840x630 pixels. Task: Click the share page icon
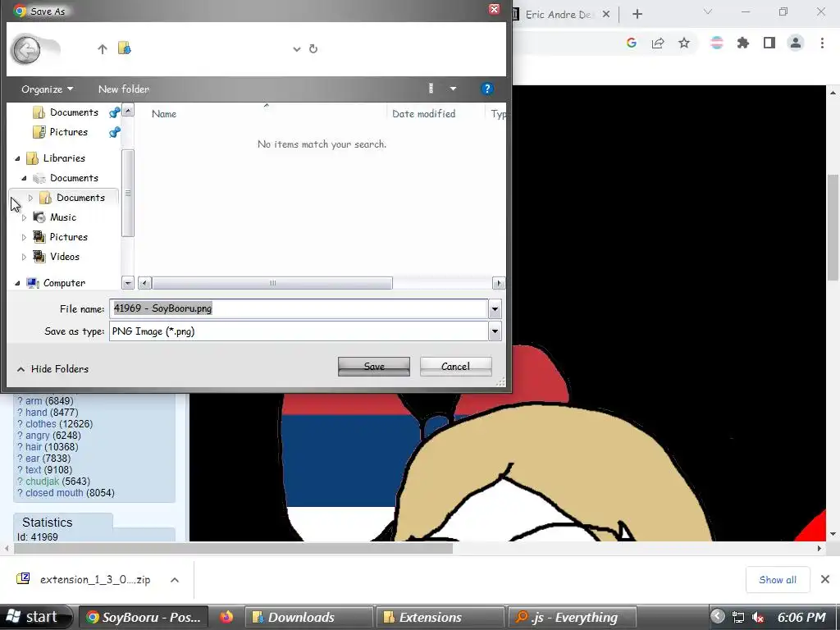pos(658,43)
